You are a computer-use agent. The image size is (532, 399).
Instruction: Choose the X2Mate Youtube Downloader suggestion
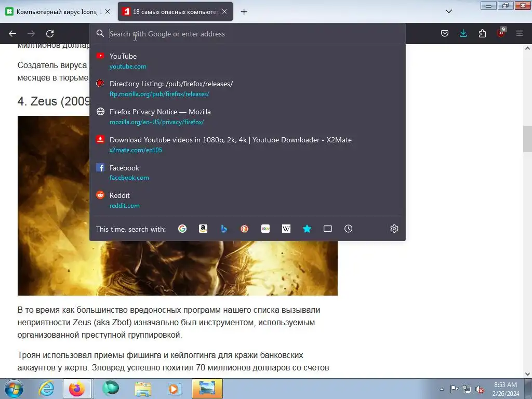(248, 144)
